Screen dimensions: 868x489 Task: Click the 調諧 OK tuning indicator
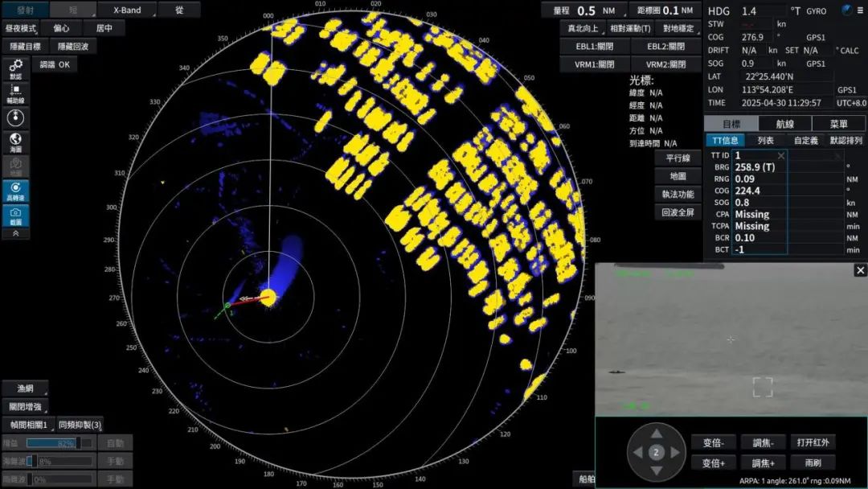55,65
